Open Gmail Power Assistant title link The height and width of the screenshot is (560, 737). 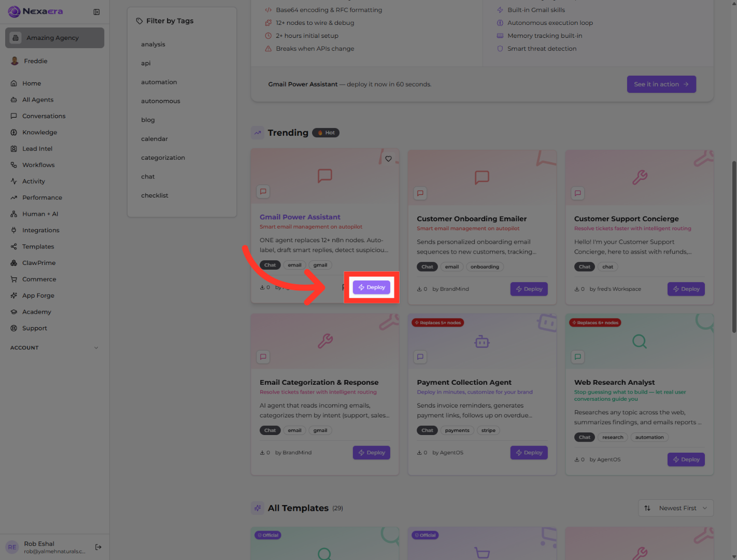(x=300, y=217)
